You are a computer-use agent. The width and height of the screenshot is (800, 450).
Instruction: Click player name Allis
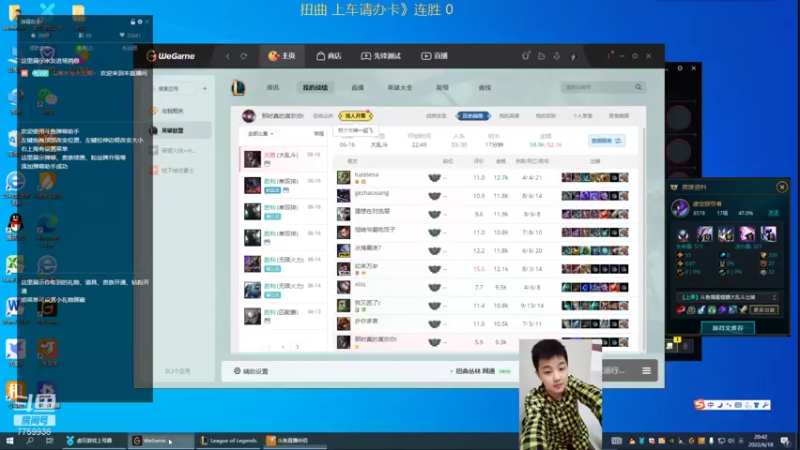point(360,284)
